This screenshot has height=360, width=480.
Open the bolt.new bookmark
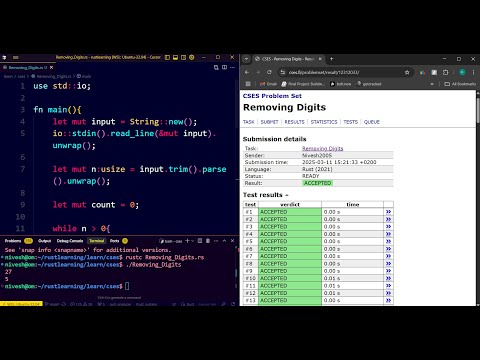340,84
